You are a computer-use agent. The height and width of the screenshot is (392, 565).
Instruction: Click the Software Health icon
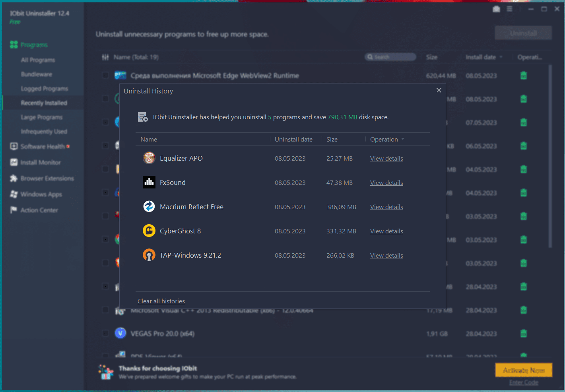pyautogui.click(x=14, y=146)
